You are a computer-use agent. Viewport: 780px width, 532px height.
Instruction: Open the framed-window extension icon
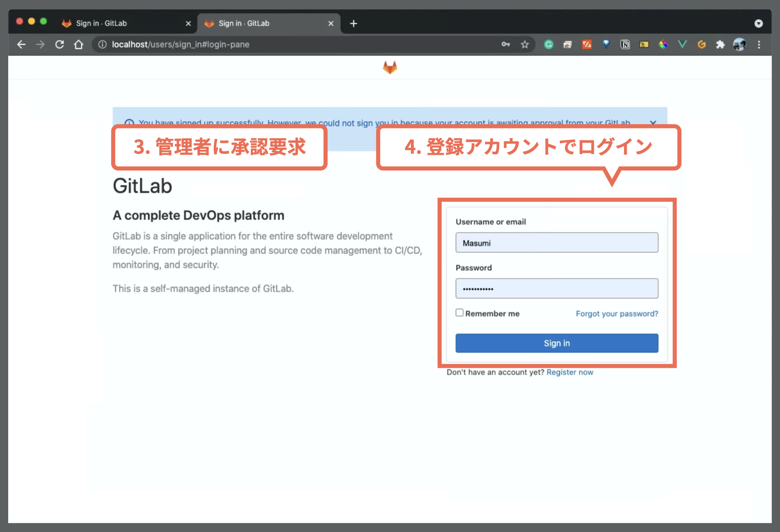click(x=567, y=44)
